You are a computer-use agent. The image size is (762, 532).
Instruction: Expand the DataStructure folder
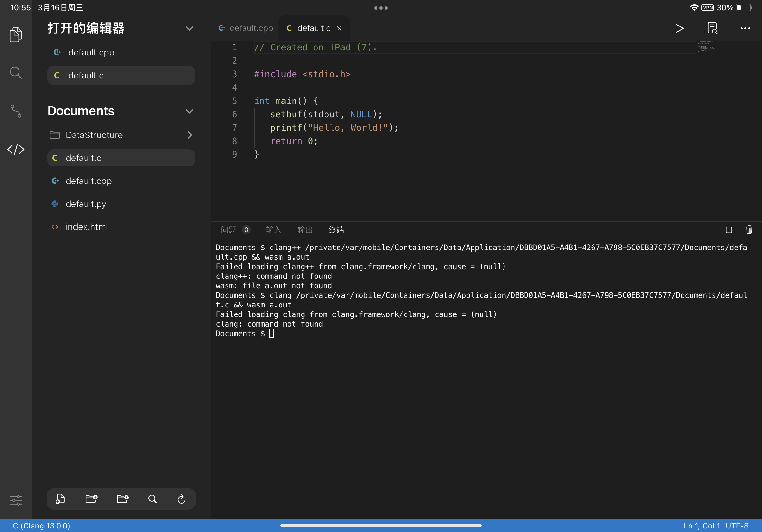189,135
